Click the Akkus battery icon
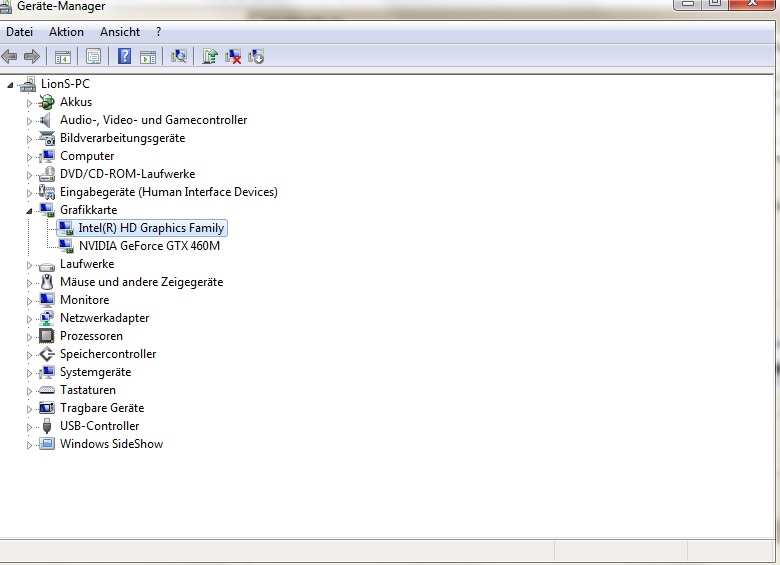780x565 pixels. tap(47, 102)
